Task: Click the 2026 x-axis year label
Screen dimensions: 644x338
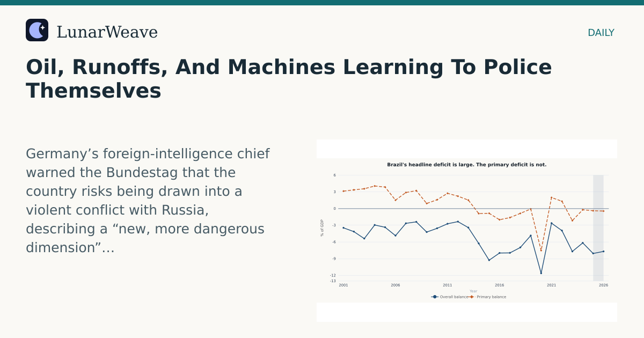Action: 604,285
